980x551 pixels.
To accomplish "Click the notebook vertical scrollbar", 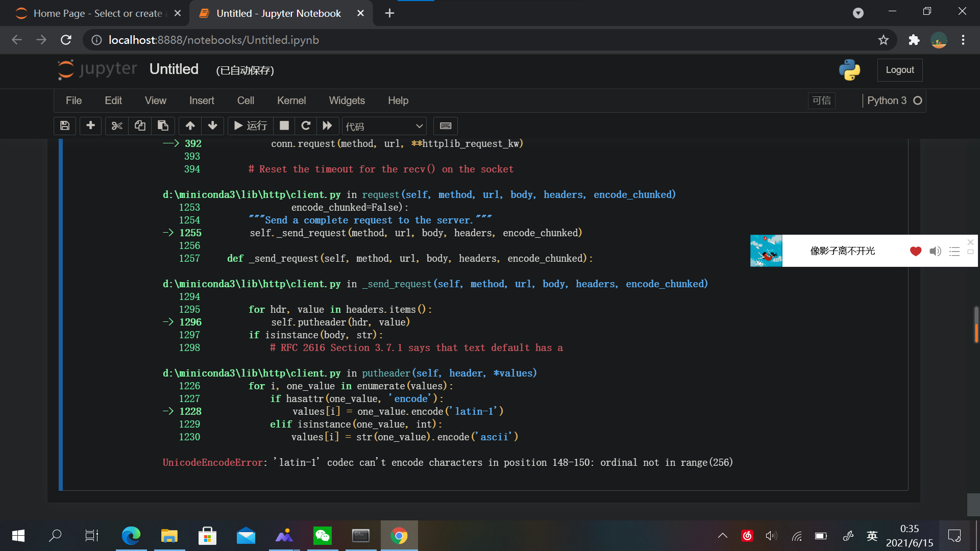I will [x=976, y=324].
